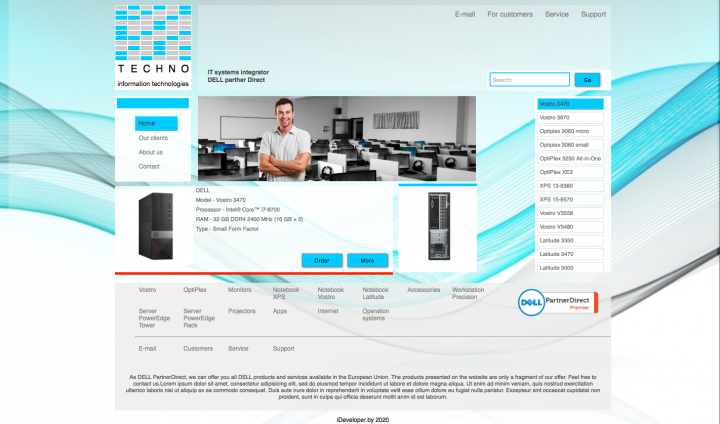
Task: Click Customers link in footer
Action: pyautogui.click(x=198, y=349)
